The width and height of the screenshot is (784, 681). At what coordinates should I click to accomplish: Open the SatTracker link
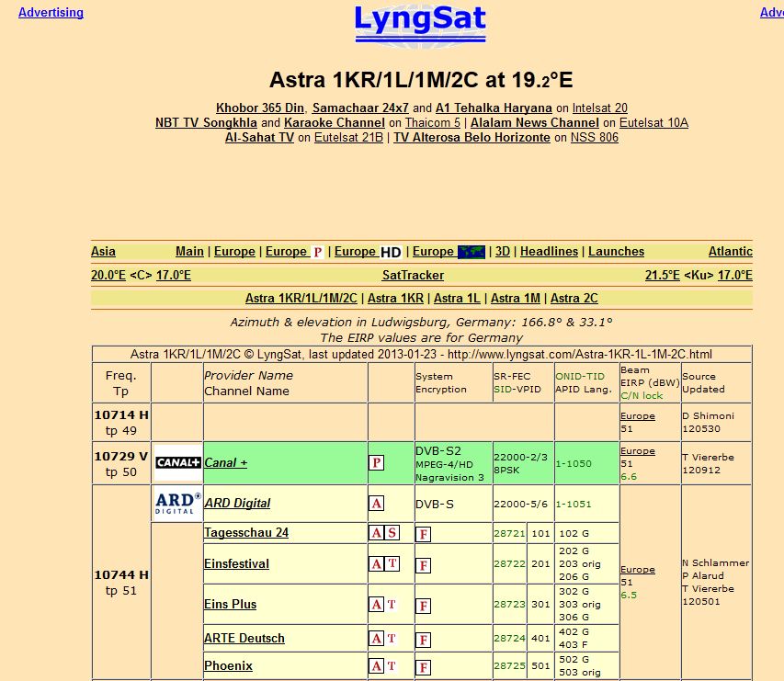413,275
